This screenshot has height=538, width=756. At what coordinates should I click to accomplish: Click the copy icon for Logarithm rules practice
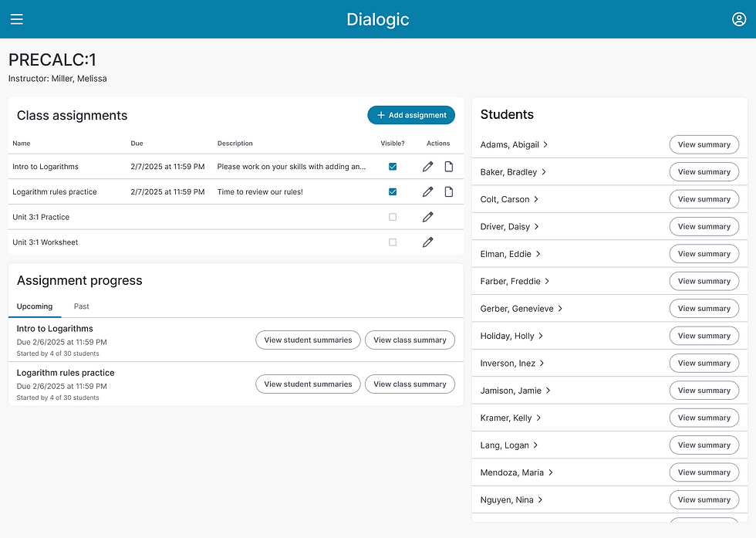tap(448, 191)
